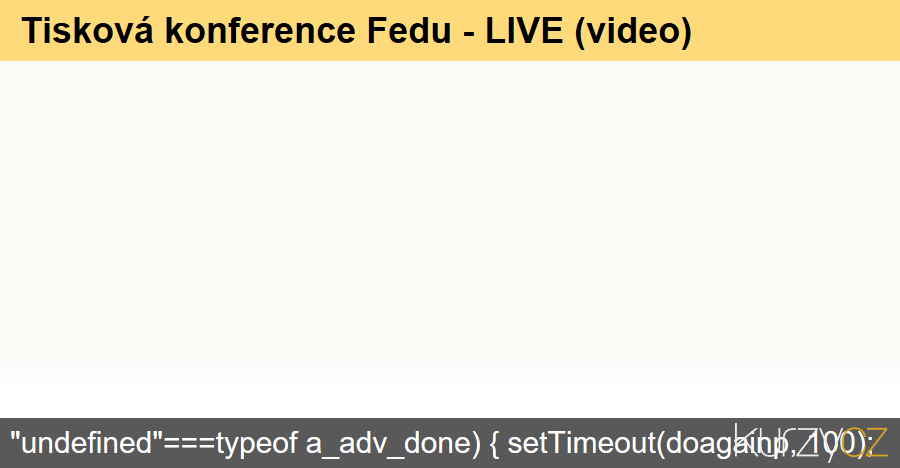The image size is (900, 468).
Task: Click the 'typeof' word in the bottom bar
Action: pos(256,444)
